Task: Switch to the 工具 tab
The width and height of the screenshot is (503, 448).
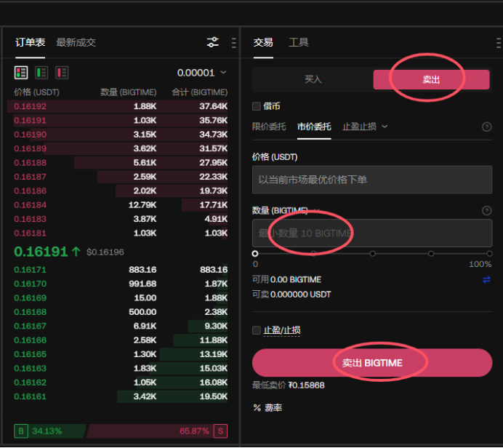Action: [299, 42]
